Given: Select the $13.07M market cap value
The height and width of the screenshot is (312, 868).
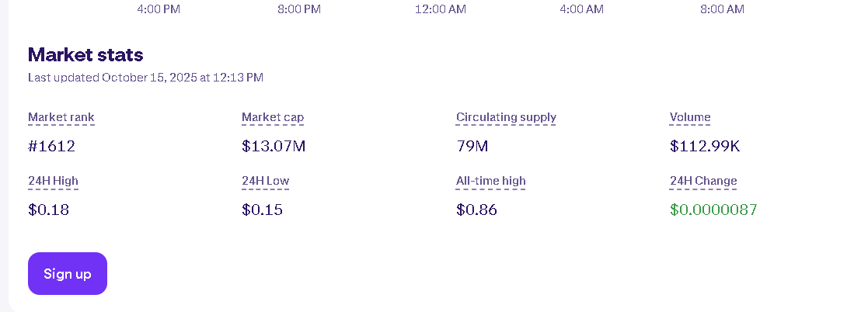Looking at the screenshot, I should point(274,146).
